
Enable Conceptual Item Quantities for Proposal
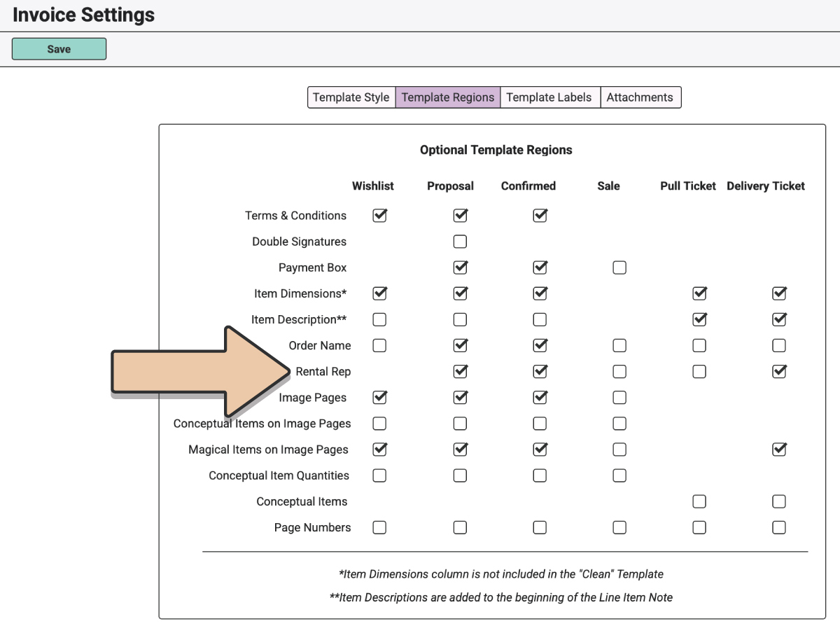click(460, 475)
